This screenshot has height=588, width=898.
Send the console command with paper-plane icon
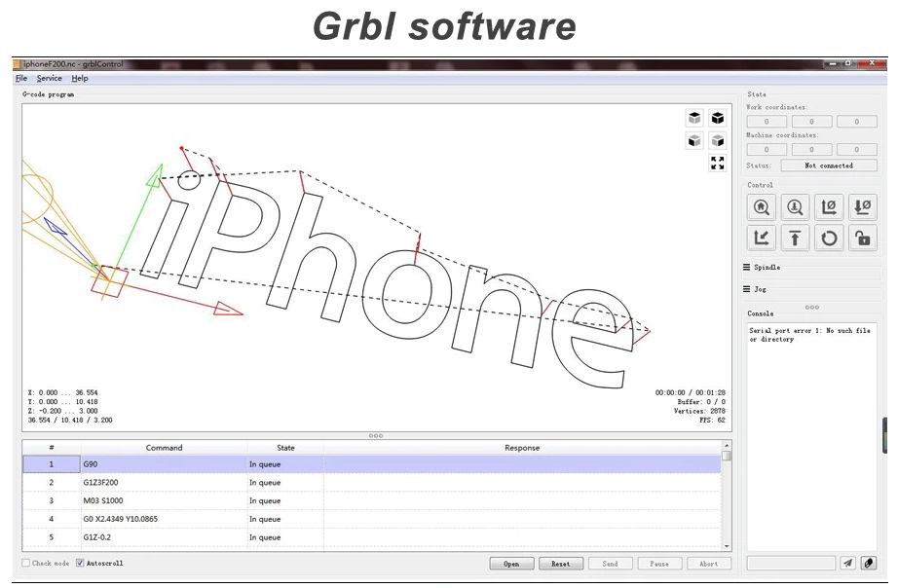[847, 564]
